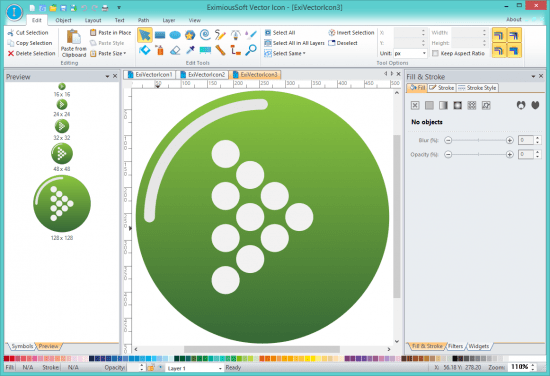Click the Blur slider track
The image size is (550, 376).
pos(479,140)
